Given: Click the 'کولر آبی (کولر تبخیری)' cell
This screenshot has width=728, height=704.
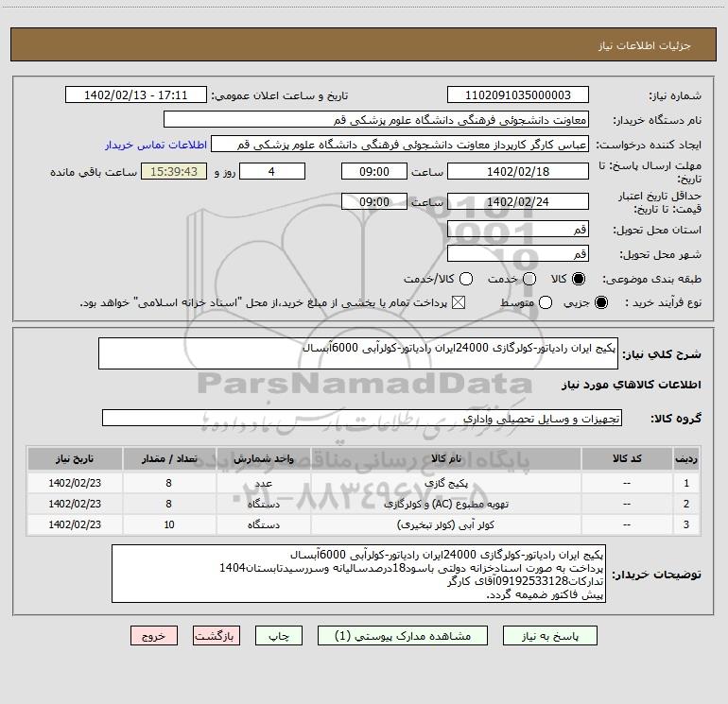Looking at the screenshot, I should 445,524.
